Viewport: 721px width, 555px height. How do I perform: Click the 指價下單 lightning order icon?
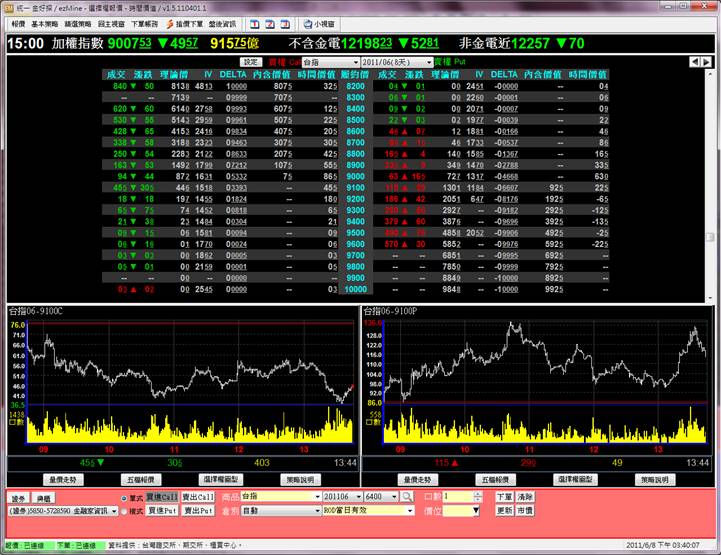point(185,21)
